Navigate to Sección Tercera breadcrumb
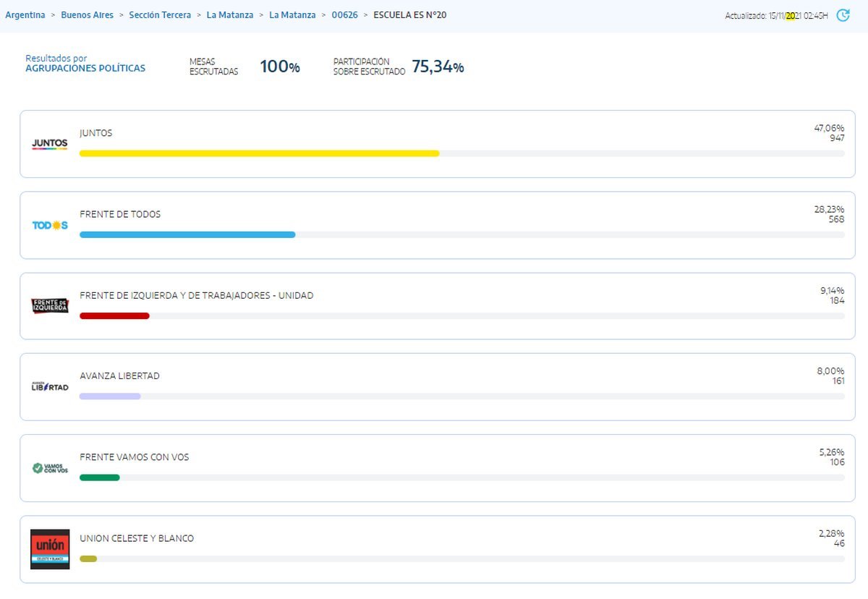868x599 pixels. [x=160, y=15]
